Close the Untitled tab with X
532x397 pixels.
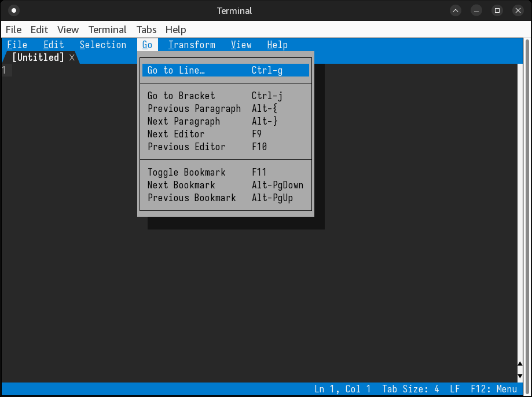click(x=72, y=57)
